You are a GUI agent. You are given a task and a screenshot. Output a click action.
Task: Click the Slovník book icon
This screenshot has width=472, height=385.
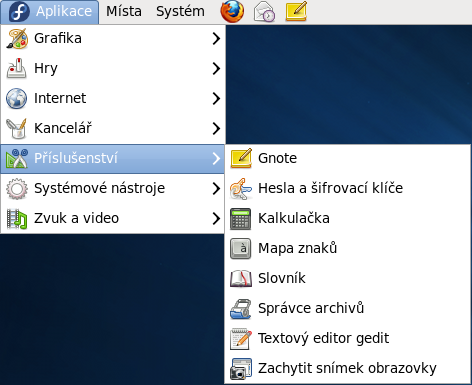241,279
